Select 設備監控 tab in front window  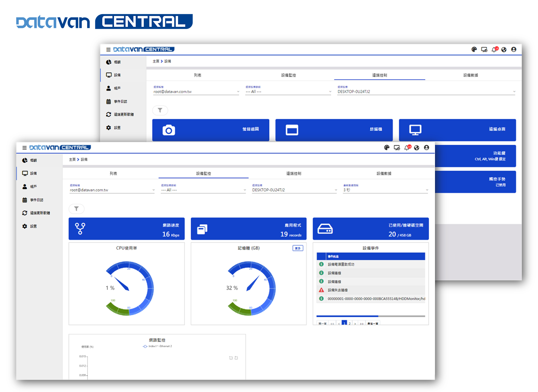pyautogui.click(x=204, y=174)
